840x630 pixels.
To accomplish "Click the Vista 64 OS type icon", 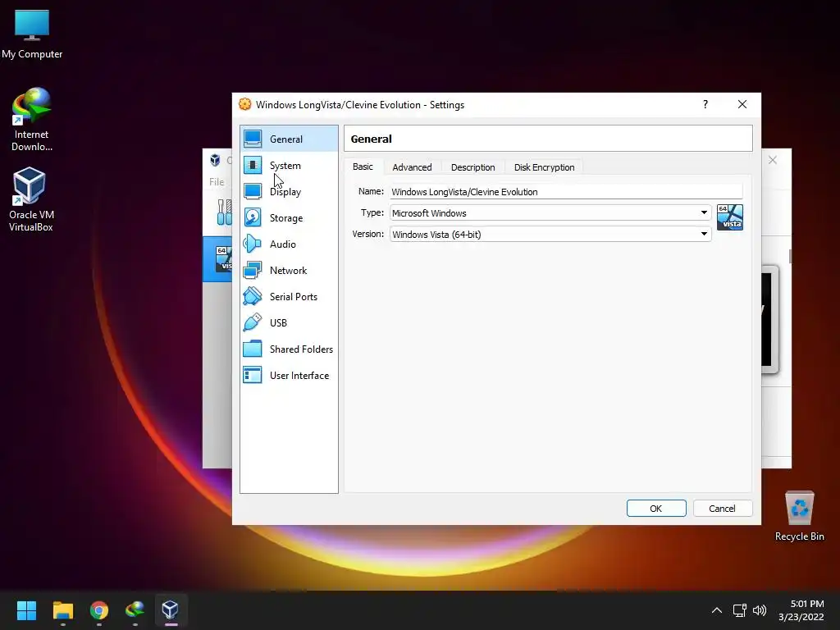I will pos(729,217).
